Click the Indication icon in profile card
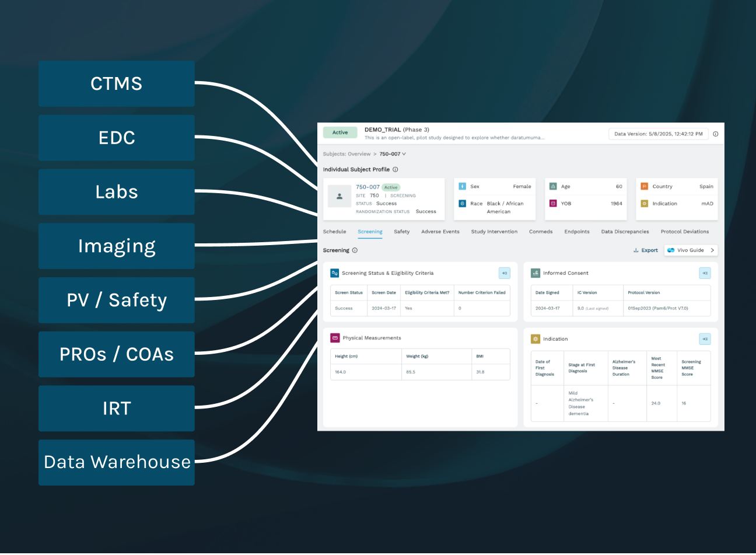Screen dimensions: 756x555 (x=645, y=203)
